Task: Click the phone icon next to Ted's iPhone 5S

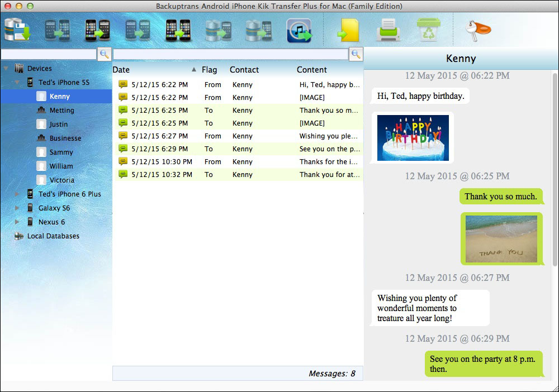Action: (x=30, y=82)
